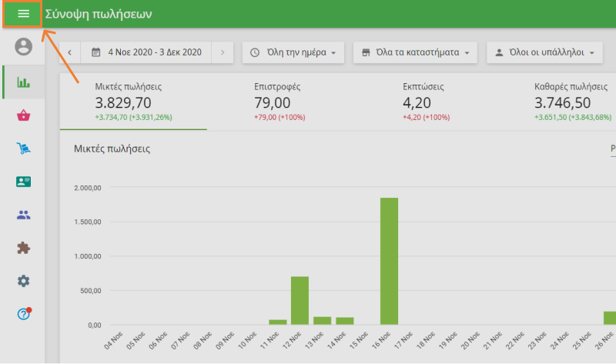Open the settings gear icon
This screenshot has height=364, width=616.
point(24,281)
